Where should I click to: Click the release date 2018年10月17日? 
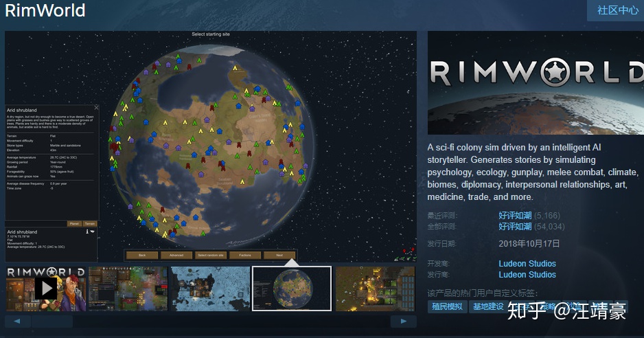point(529,244)
